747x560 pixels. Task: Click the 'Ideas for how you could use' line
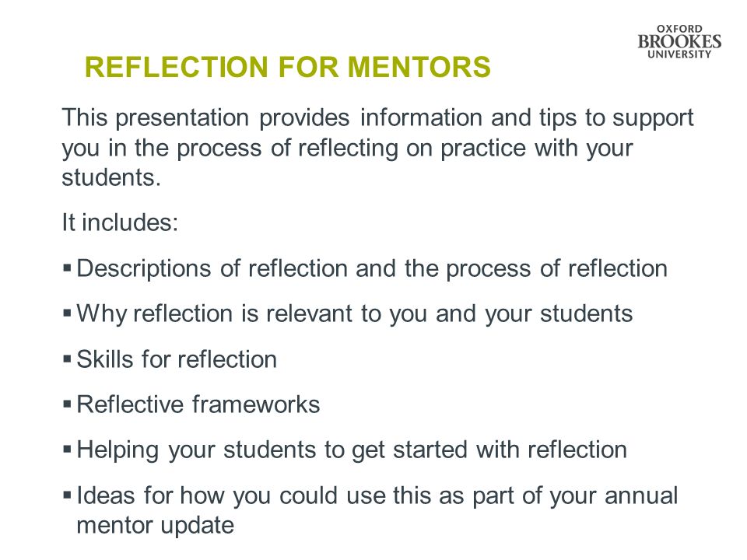(x=377, y=495)
